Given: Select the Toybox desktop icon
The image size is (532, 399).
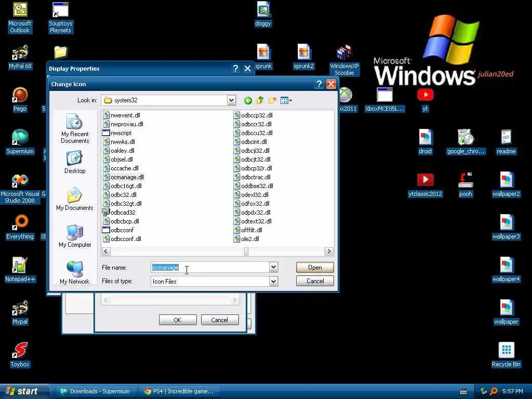Looking at the screenshot, I should coord(20,355).
